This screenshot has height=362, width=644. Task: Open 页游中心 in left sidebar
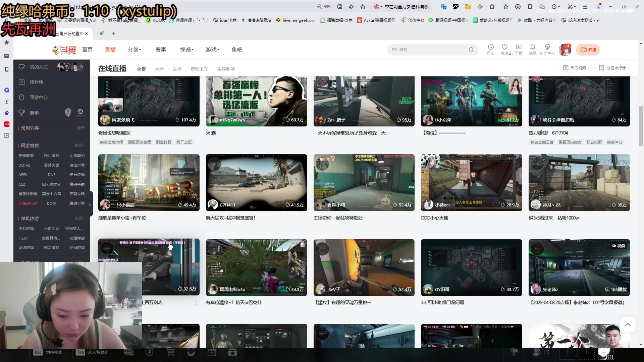(39, 97)
